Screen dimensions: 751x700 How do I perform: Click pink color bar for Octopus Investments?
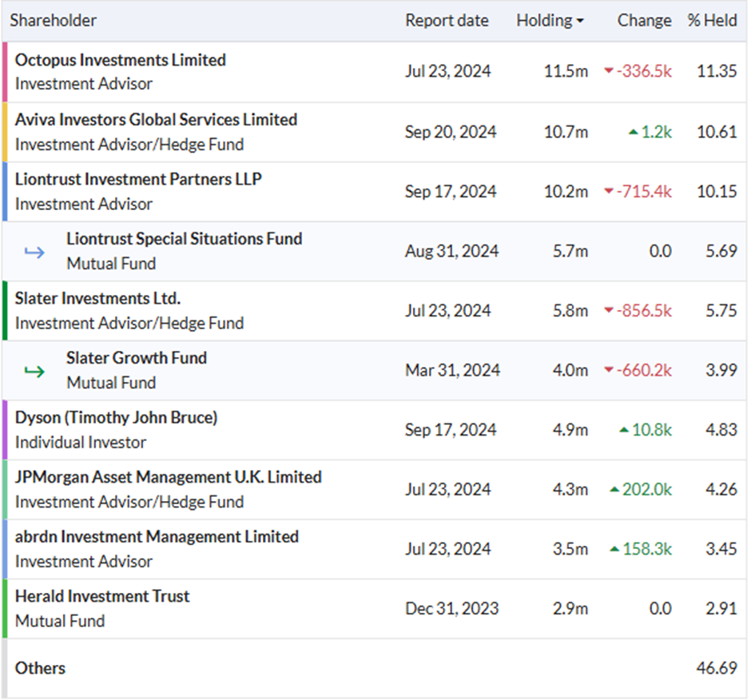5,72
